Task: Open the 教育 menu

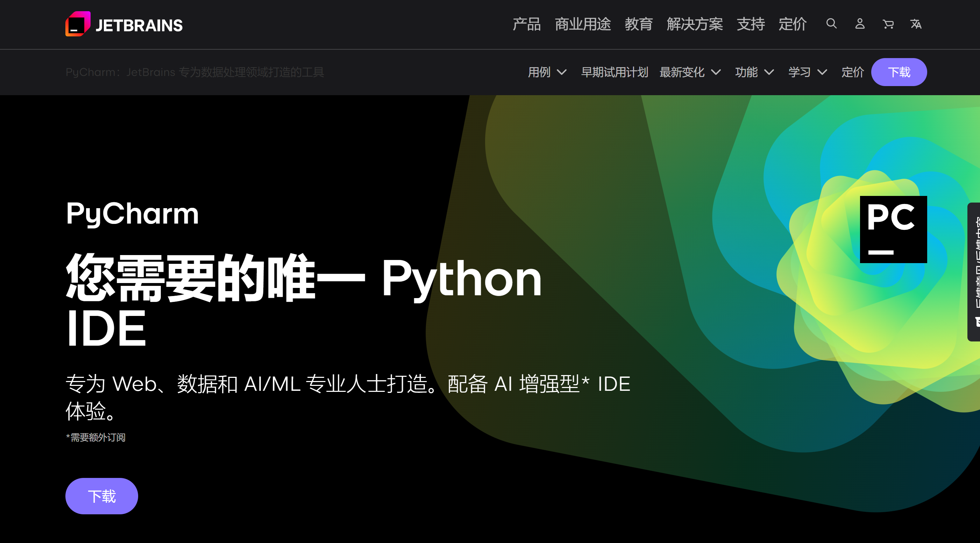Action: pyautogui.click(x=638, y=24)
